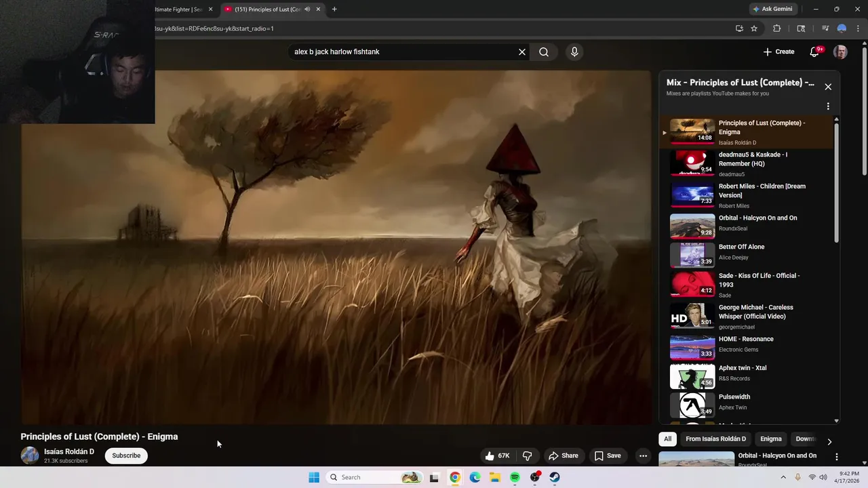Open a new browser tab
Screen dimensions: 868x488
tap(334, 9)
